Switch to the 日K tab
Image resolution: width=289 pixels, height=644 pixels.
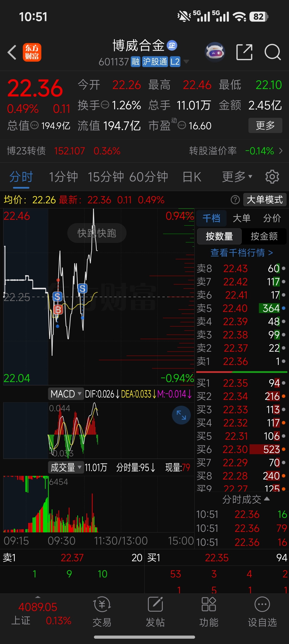click(x=192, y=177)
